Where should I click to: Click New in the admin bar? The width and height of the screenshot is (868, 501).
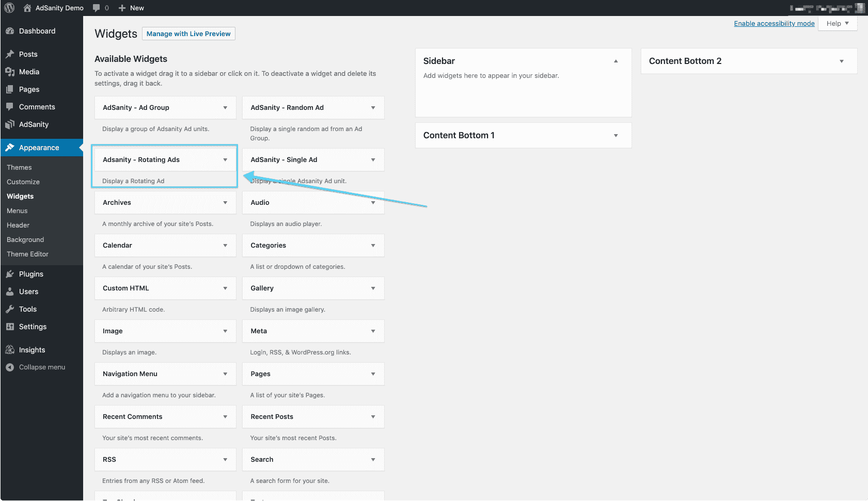coord(137,8)
